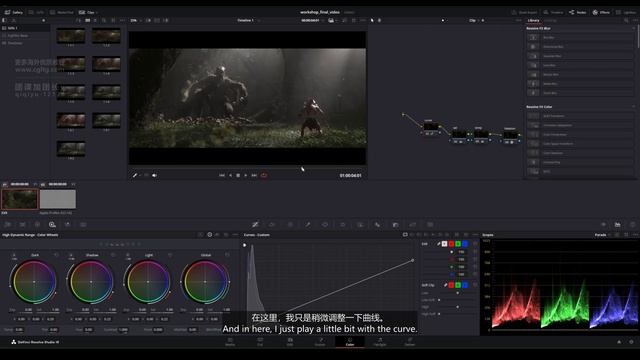640x360 pixels.
Task: Switch to the Edit page tab
Action: pyautogui.click(x=290, y=342)
